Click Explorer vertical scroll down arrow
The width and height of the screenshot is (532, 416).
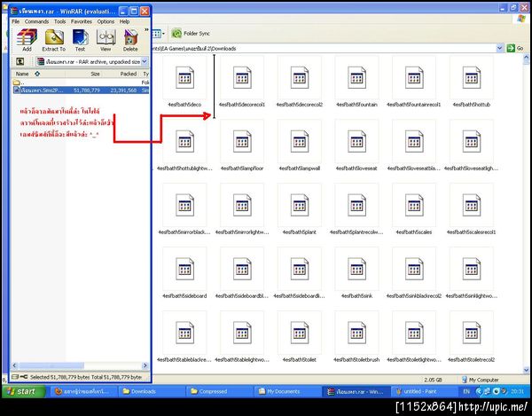[x=526, y=370]
